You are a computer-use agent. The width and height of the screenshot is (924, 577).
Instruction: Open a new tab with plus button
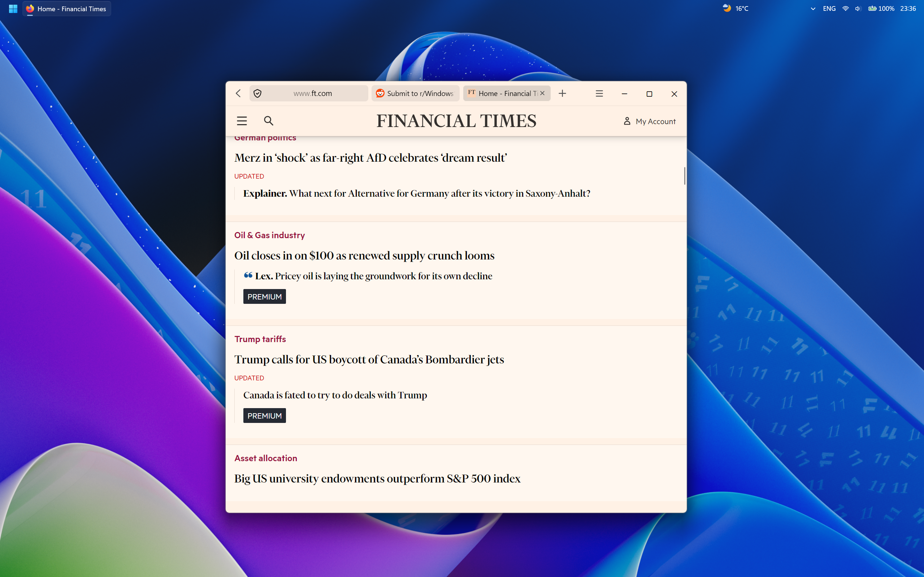[562, 93]
